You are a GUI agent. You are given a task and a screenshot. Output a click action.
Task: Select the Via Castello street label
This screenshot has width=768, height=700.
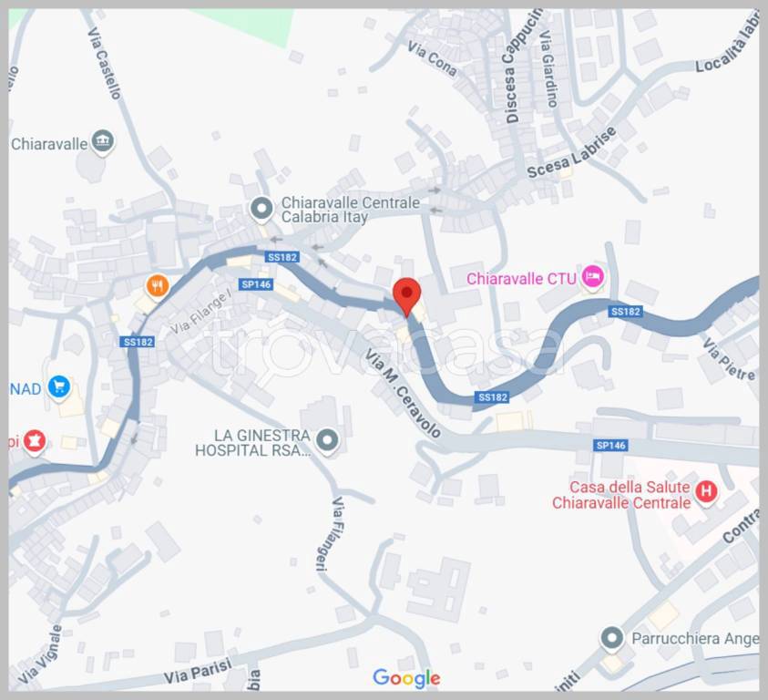(x=104, y=63)
